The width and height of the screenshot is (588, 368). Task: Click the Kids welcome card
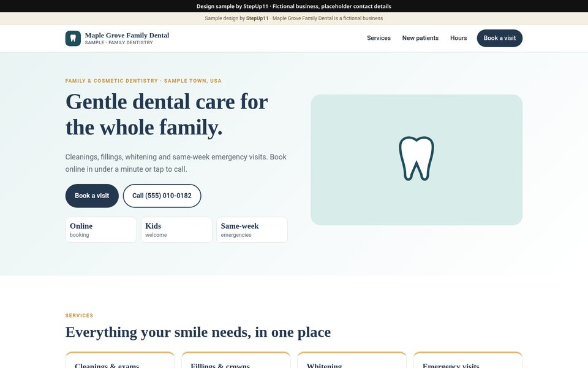[x=176, y=230]
